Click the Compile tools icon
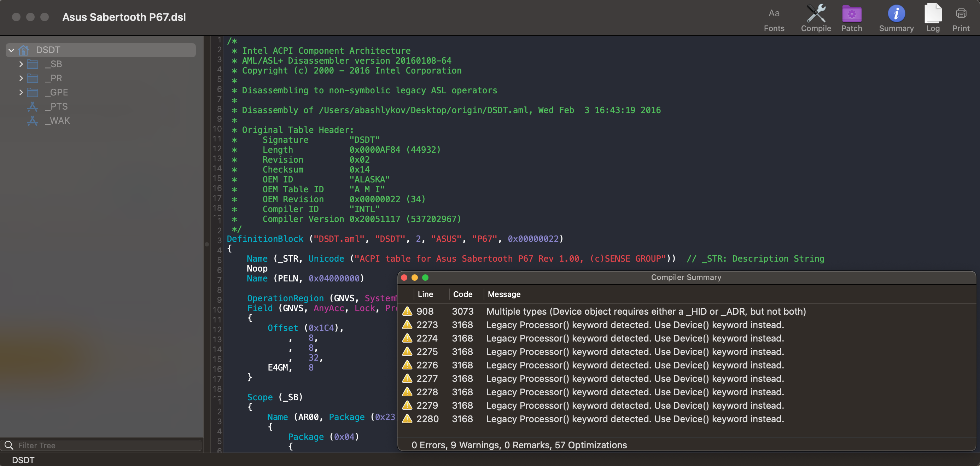Viewport: 980px width, 466px height. coord(816,14)
